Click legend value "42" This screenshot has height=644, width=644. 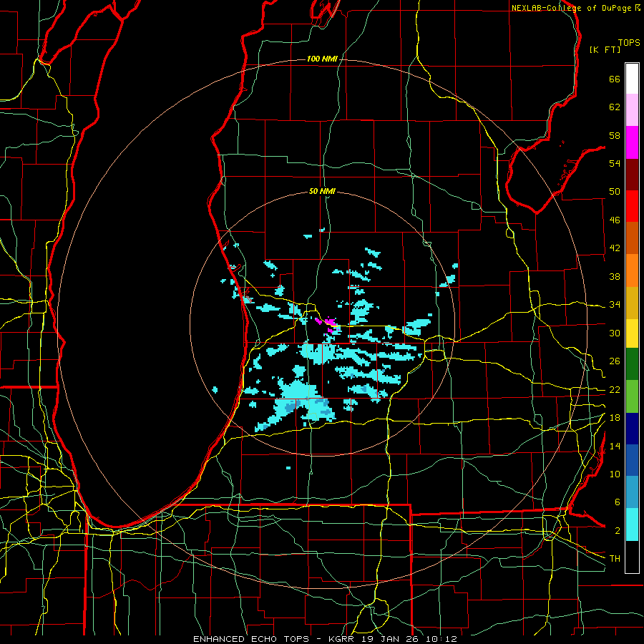pos(615,248)
